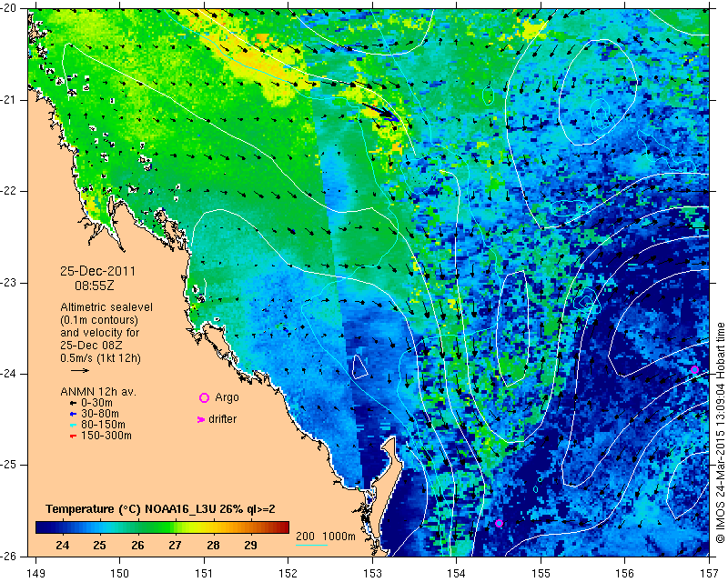The height and width of the screenshot is (582, 728).
Task: Click longitude axis label "151"
Action: (204, 574)
